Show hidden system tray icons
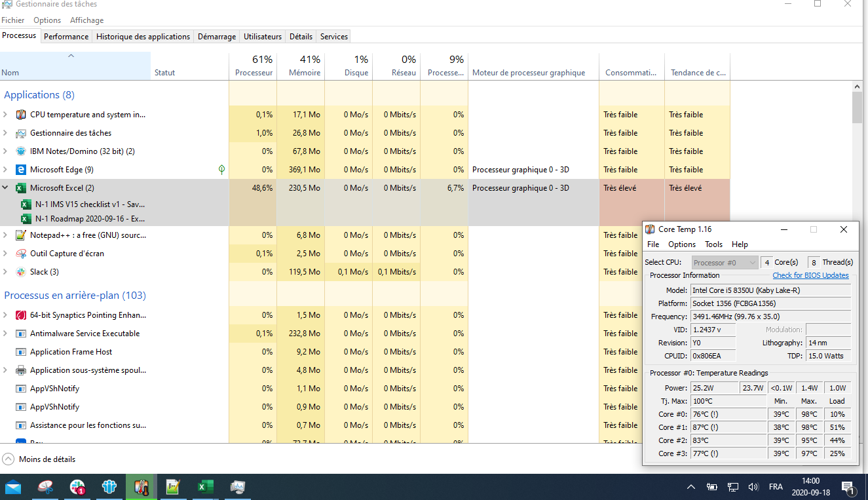Screen dimensions: 868x500 click(690, 487)
